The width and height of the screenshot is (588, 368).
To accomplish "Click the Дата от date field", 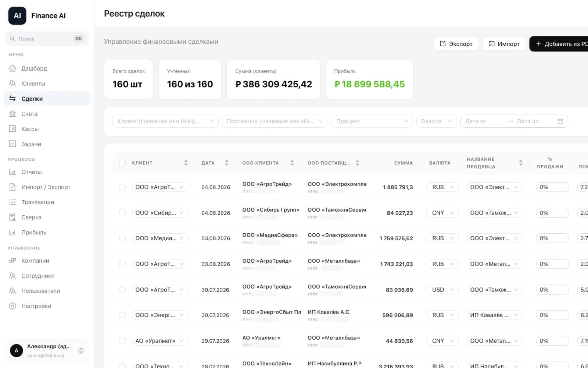I will click(x=484, y=121).
